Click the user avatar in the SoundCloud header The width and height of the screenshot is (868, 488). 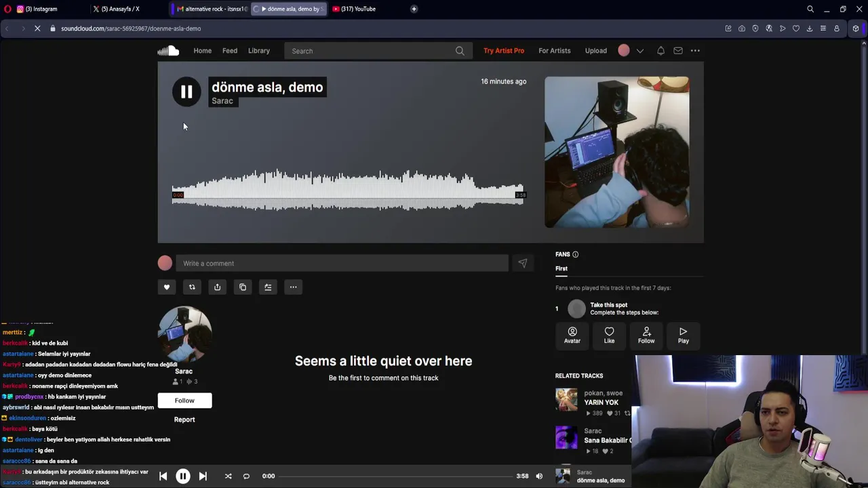(x=624, y=51)
